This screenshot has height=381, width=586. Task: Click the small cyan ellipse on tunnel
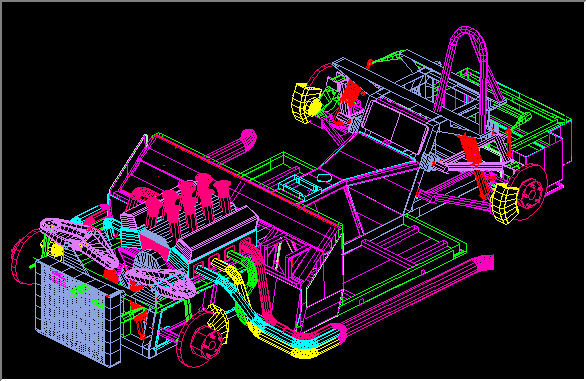[325, 177]
